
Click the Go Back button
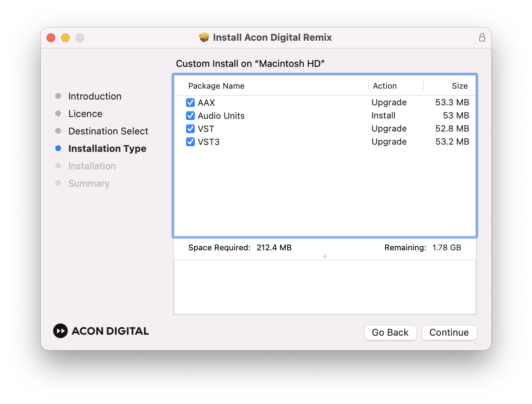(x=390, y=332)
